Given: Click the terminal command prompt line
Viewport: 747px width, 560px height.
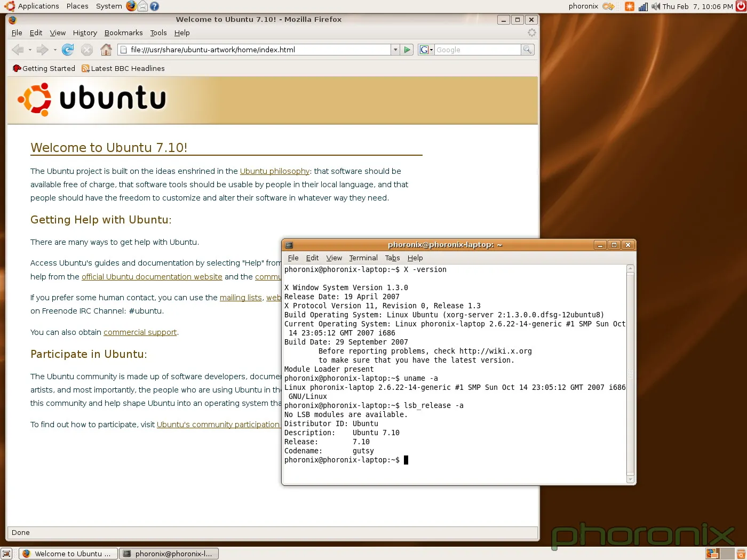Looking at the screenshot, I should (x=346, y=460).
